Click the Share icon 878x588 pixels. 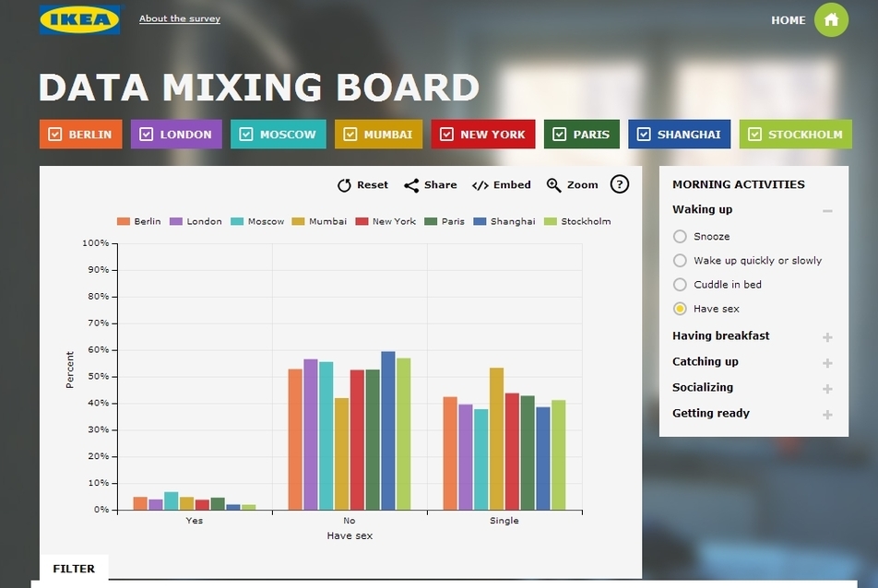411,185
